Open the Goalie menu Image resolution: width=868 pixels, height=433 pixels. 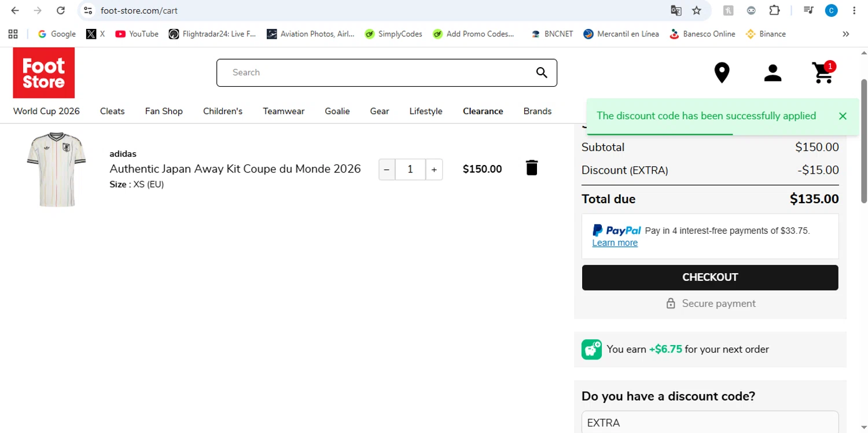click(x=337, y=111)
